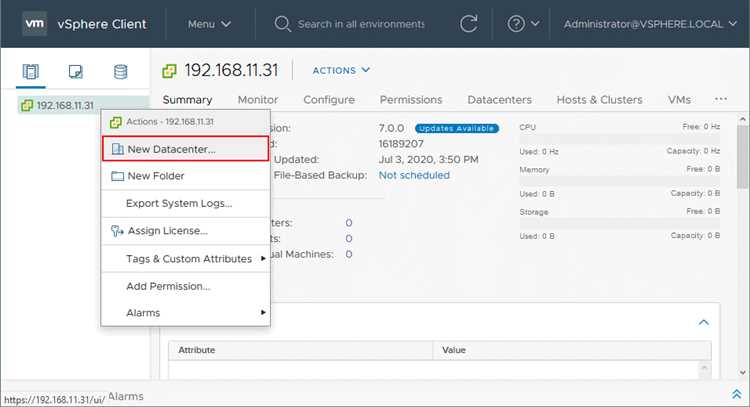Open the Menu dropdown
The image size is (750, 407).
[209, 24]
